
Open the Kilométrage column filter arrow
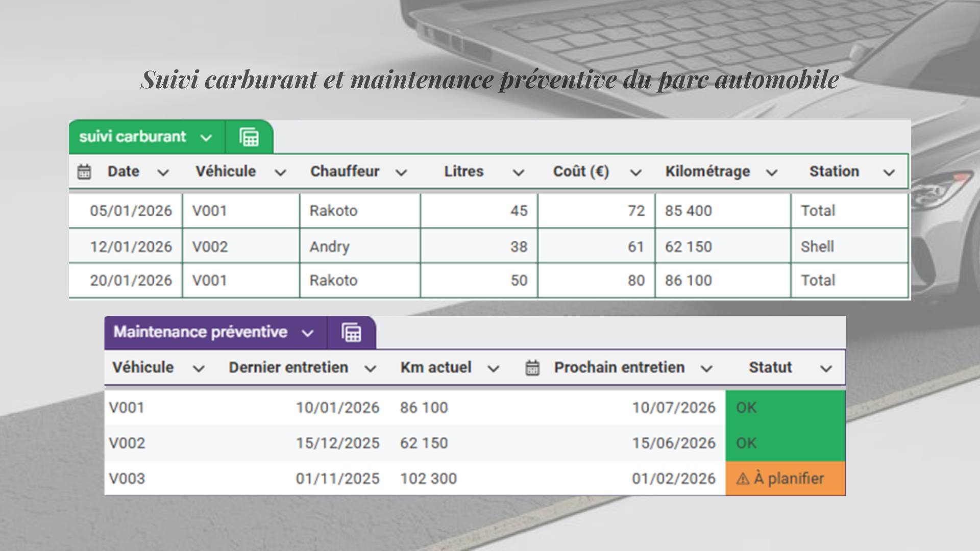point(772,173)
